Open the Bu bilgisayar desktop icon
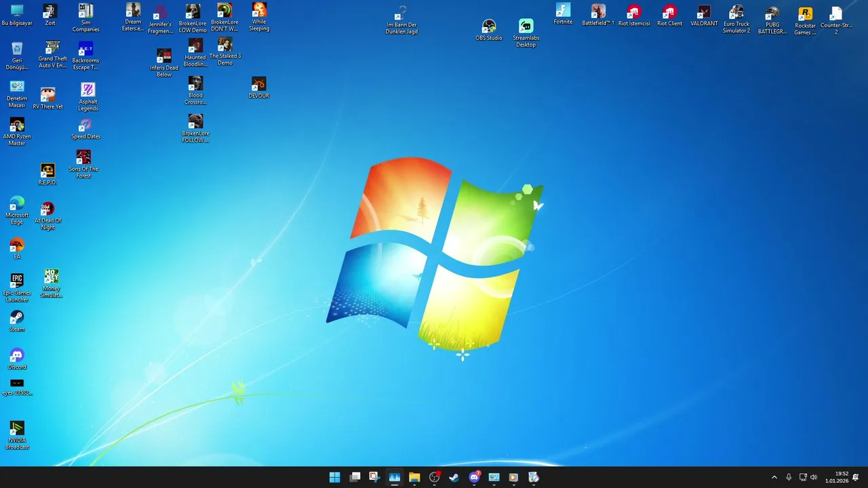868x488 pixels. click(x=17, y=15)
